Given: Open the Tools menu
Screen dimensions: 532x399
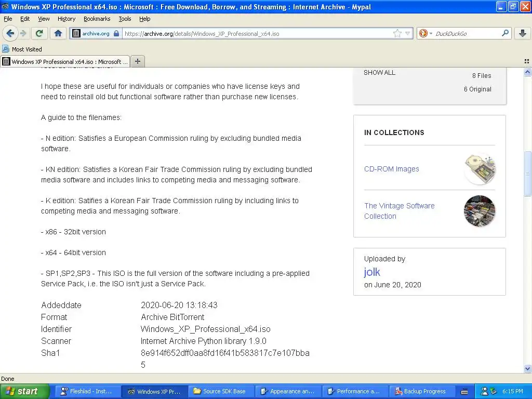Looking at the screenshot, I should [x=125, y=19].
